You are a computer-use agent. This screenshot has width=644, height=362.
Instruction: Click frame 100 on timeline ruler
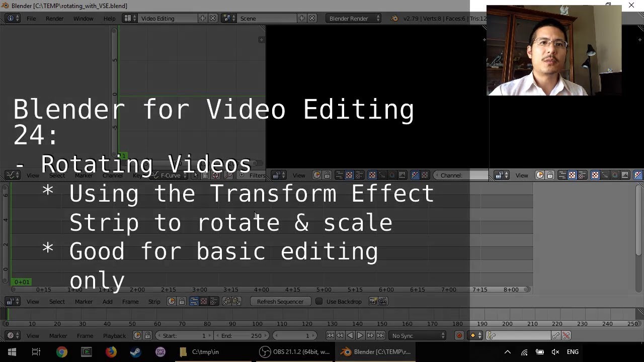coord(257,324)
